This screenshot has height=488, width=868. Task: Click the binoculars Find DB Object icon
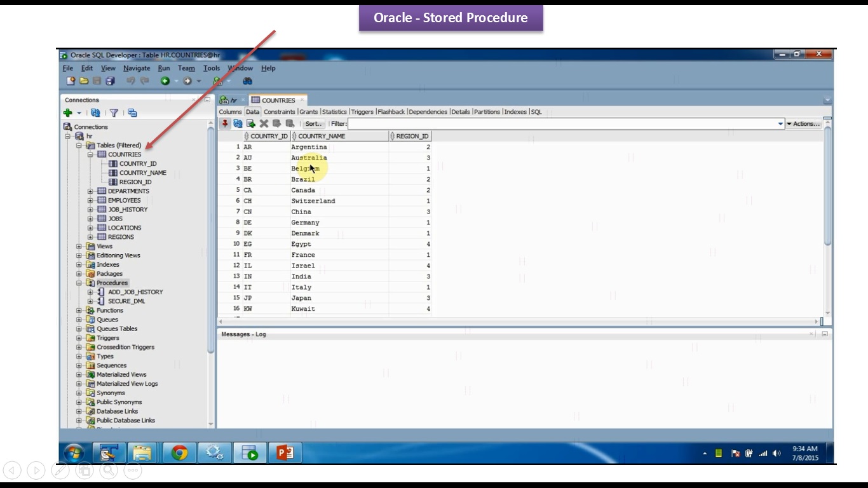(247, 81)
